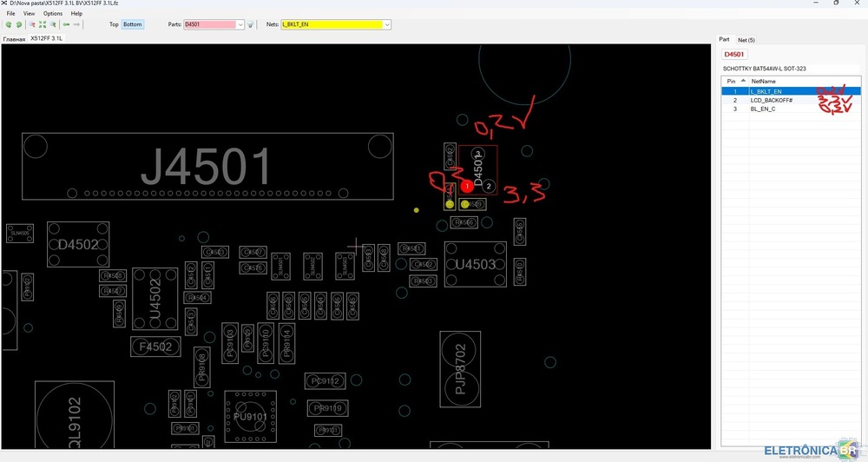Click red pin 1 of D4501

pos(467,186)
